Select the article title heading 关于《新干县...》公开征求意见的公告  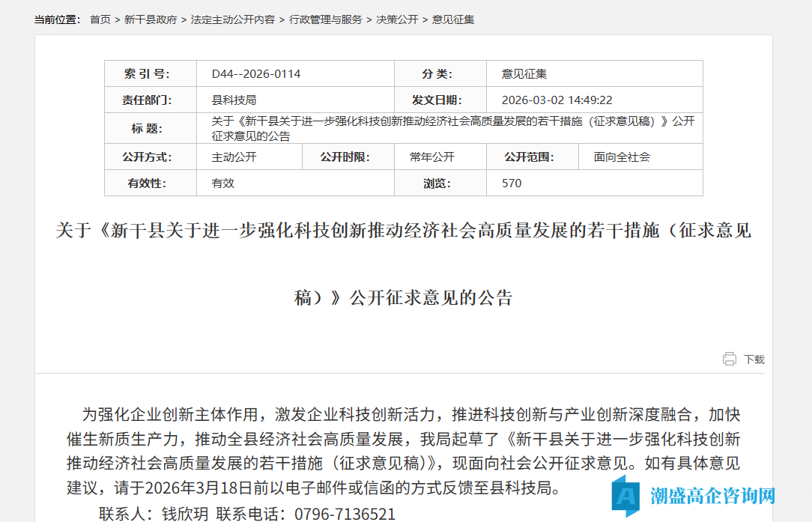pos(406,262)
